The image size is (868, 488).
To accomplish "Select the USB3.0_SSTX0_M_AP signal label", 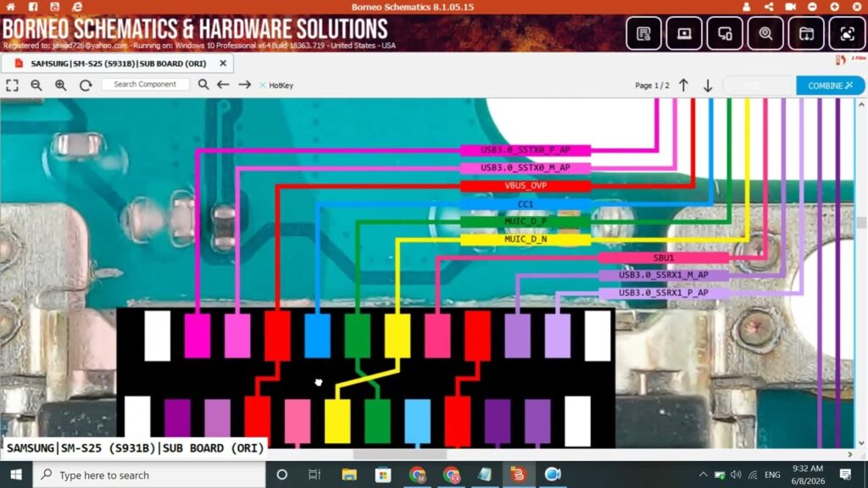I will tap(526, 168).
